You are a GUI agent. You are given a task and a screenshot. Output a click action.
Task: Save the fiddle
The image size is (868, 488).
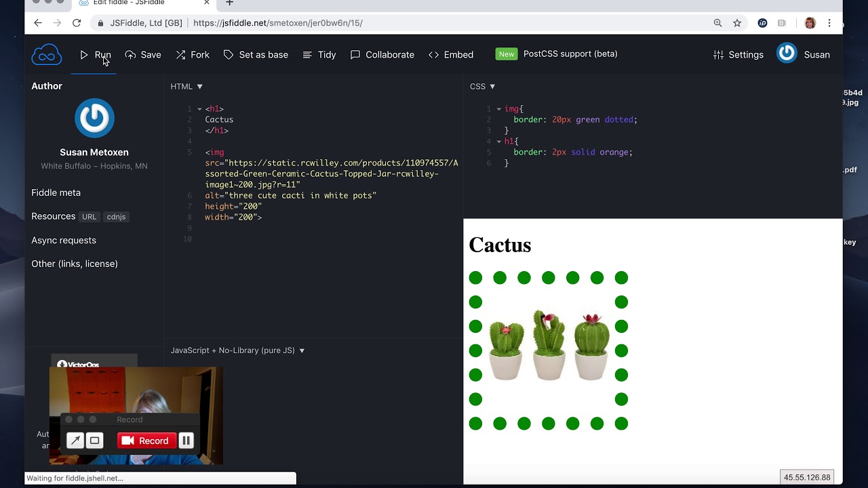click(143, 55)
